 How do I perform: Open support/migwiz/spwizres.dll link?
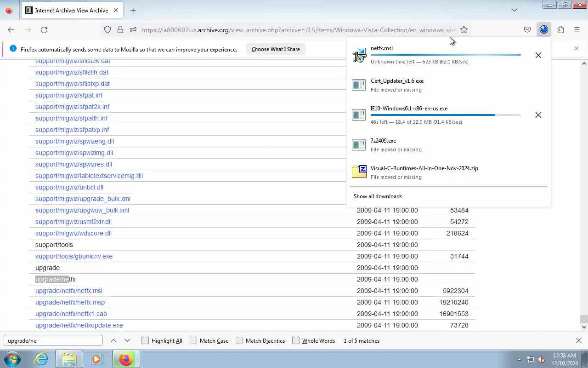pyautogui.click(x=73, y=164)
